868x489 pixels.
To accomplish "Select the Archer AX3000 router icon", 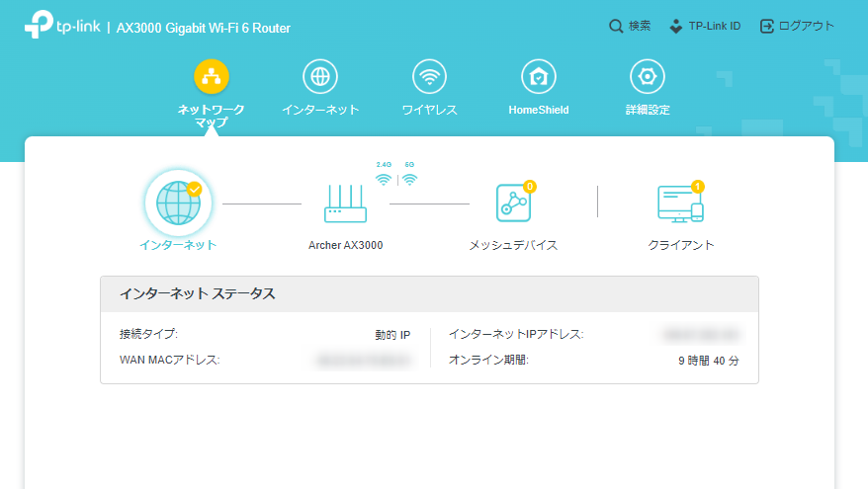I will (345, 204).
